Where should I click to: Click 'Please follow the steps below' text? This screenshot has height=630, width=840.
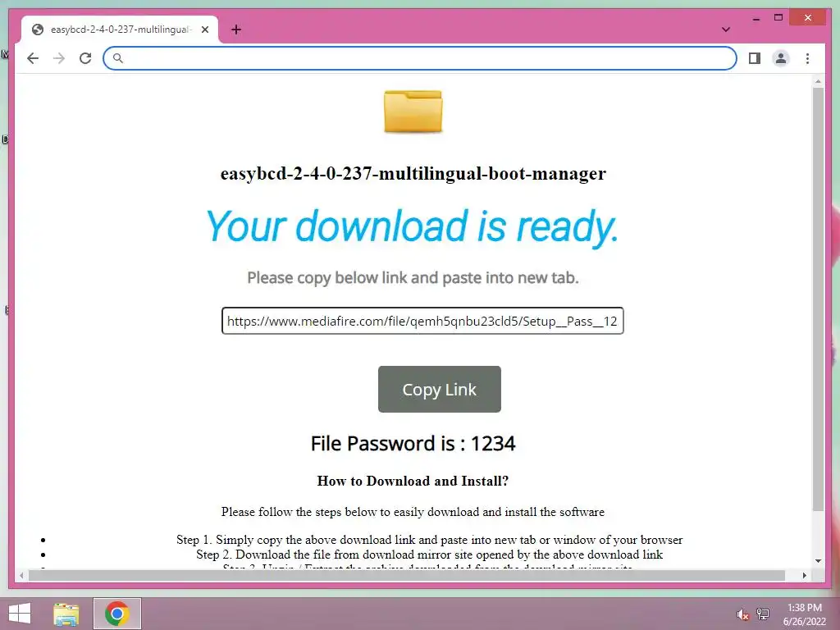413,512
